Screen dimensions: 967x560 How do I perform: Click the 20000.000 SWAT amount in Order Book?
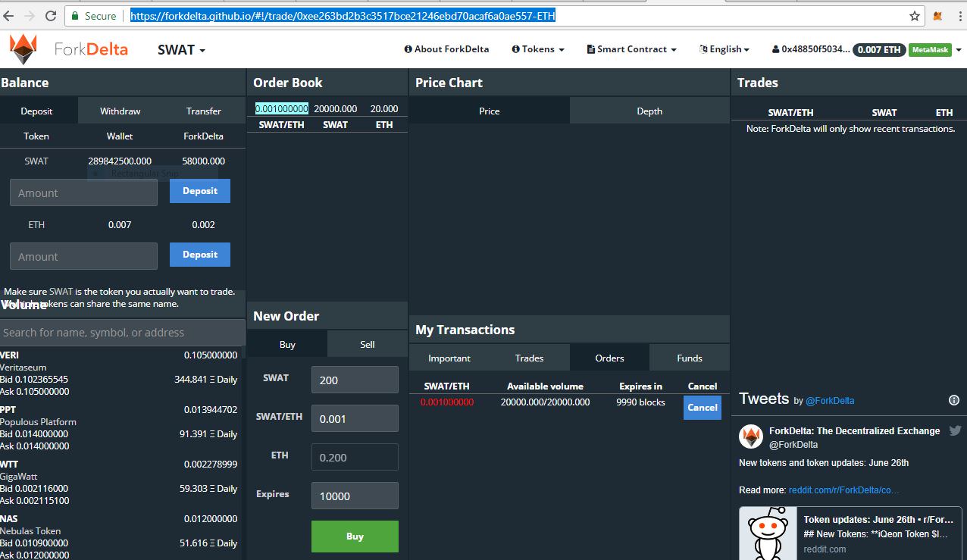(336, 108)
